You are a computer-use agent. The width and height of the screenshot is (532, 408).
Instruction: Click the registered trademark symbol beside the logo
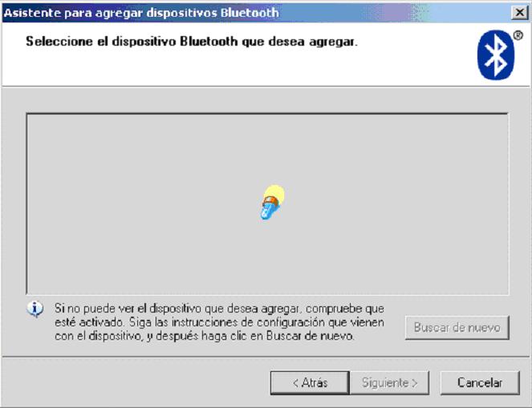click(518, 35)
